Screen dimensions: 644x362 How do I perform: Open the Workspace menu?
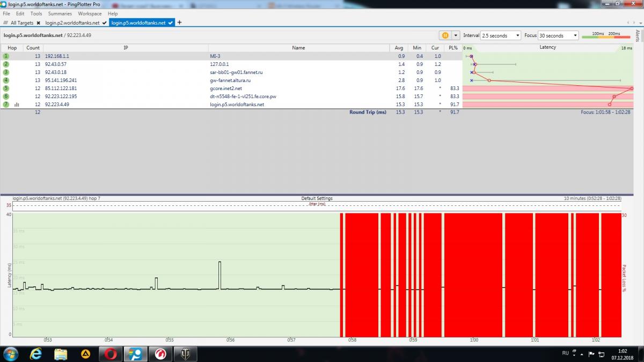coord(90,13)
